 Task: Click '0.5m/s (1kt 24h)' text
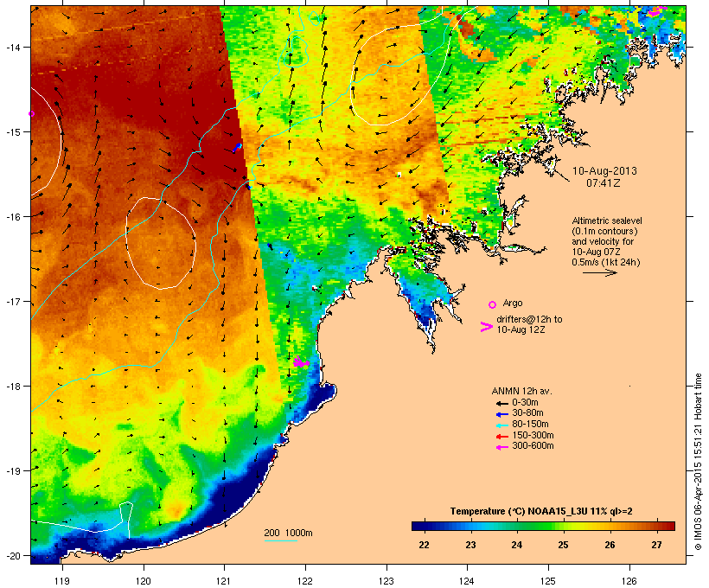(606, 262)
